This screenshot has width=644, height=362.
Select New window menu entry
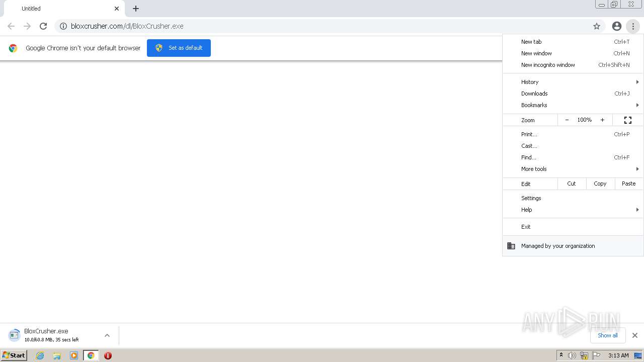573,53
